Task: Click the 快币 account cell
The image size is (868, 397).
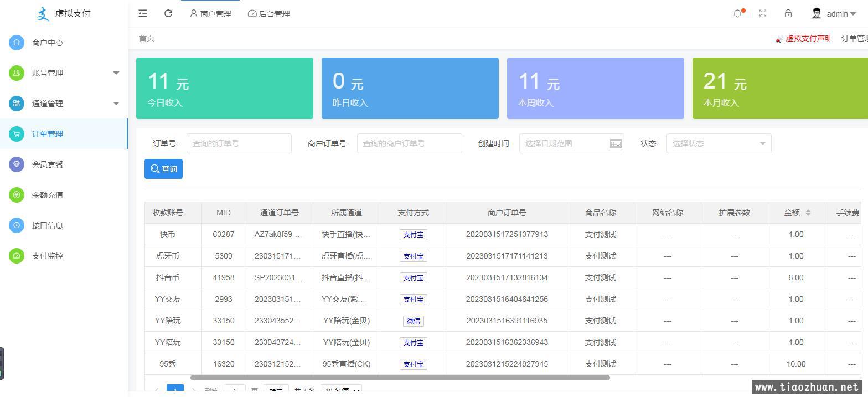Action: 168,234
